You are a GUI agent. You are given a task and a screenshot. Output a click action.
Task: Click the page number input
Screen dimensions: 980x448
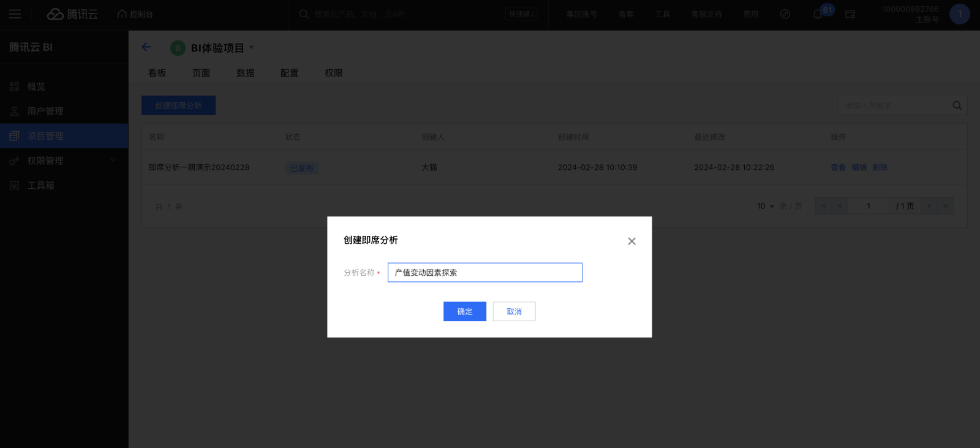coord(869,206)
